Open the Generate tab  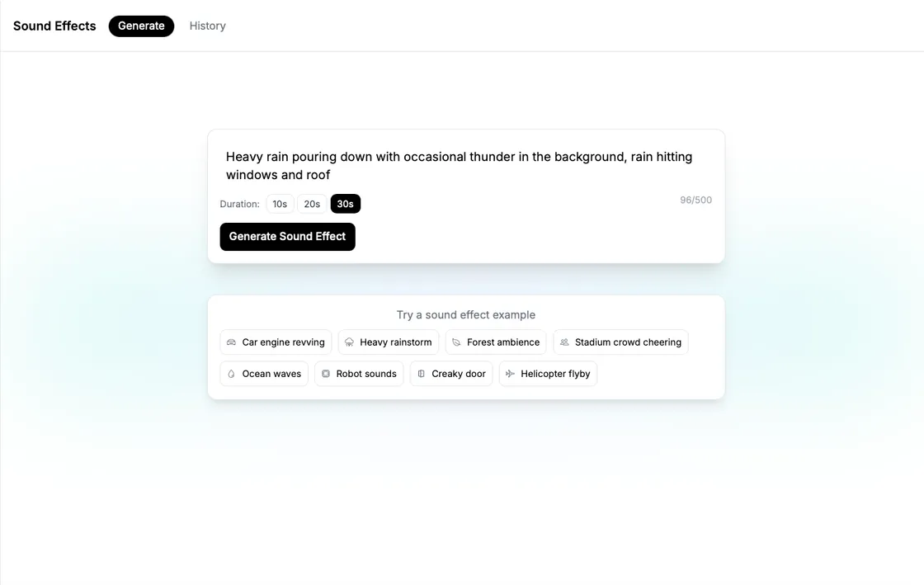(x=141, y=26)
